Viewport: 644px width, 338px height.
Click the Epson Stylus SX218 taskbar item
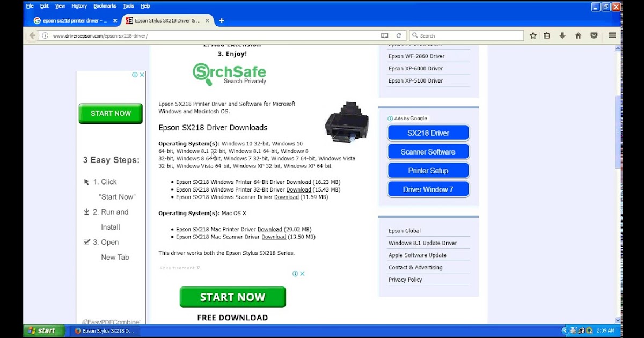(x=105, y=331)
